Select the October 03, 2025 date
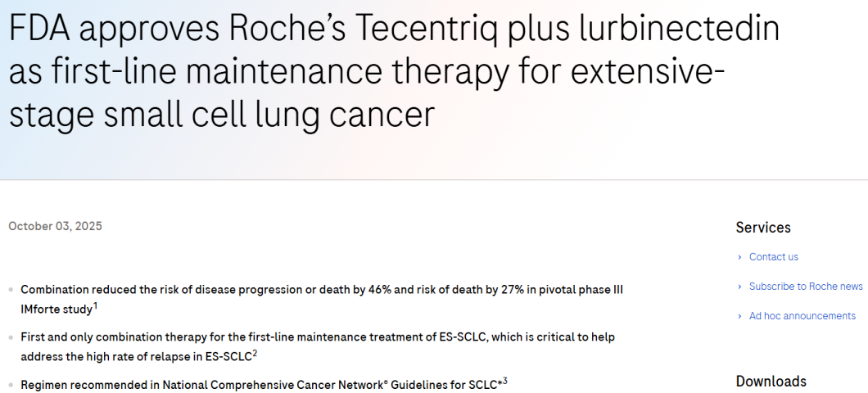The image size is (868, 393). (55, 226)
